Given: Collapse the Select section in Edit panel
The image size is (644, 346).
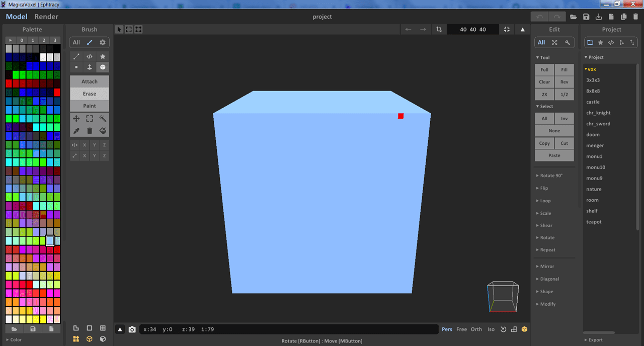Looking at the screenshot, I should pyautogui.click(x=544, y=107).
